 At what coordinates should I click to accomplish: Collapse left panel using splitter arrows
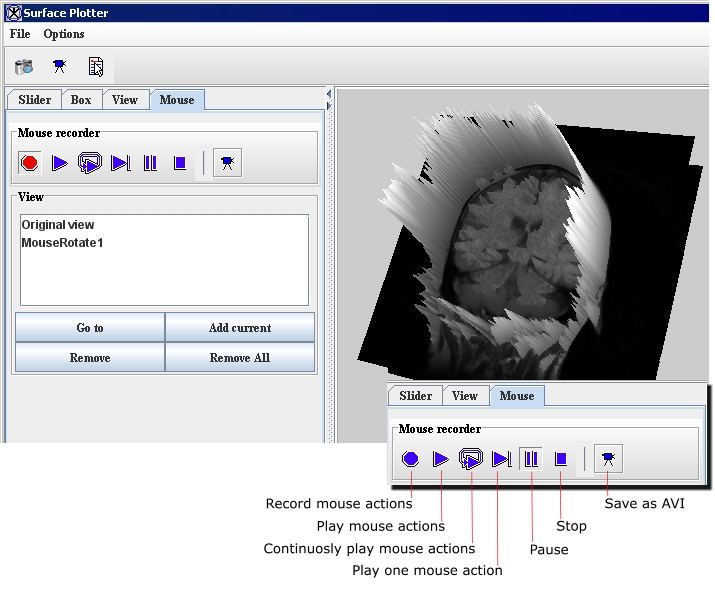click(x=329, y=93)
